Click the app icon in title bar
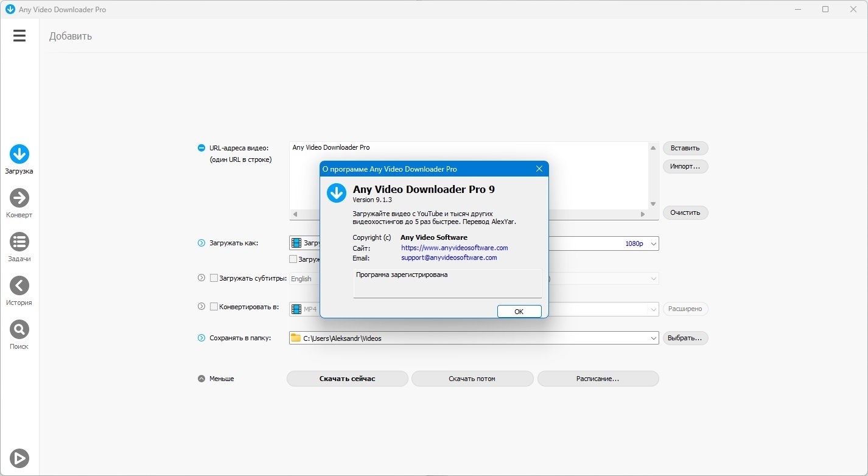This screenshot has width=868, height=476. point(10,9)
